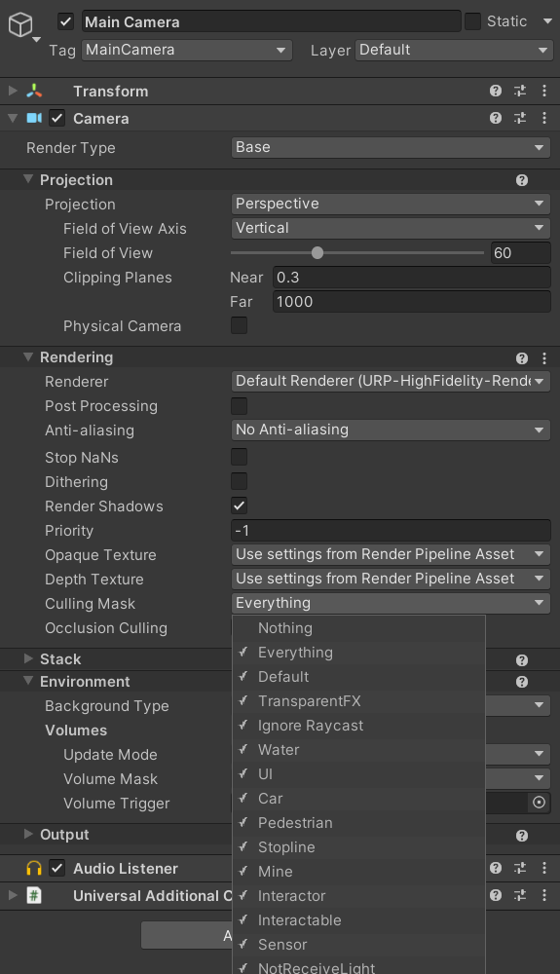Image resolution: width=560 pixels, height=974 pixels.
Task: Open Audio Listener more options menu
Action: [x=544, y=868]
